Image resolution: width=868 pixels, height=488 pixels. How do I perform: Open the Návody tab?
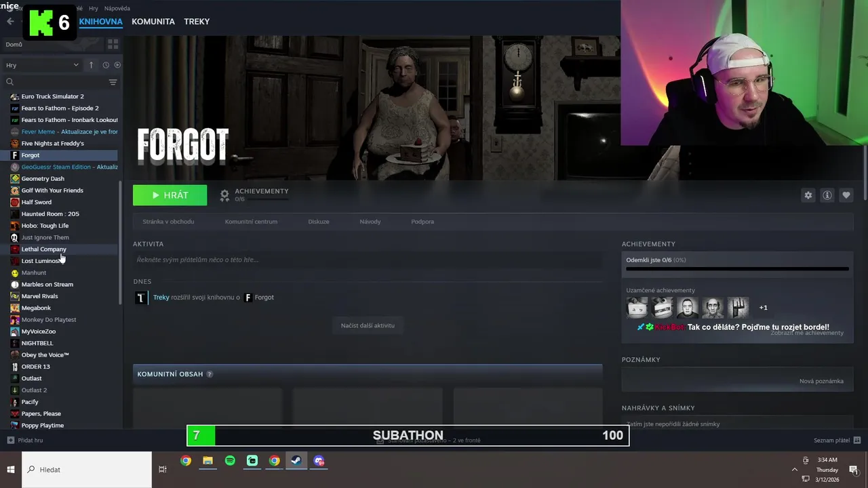(x=370, y=222)
